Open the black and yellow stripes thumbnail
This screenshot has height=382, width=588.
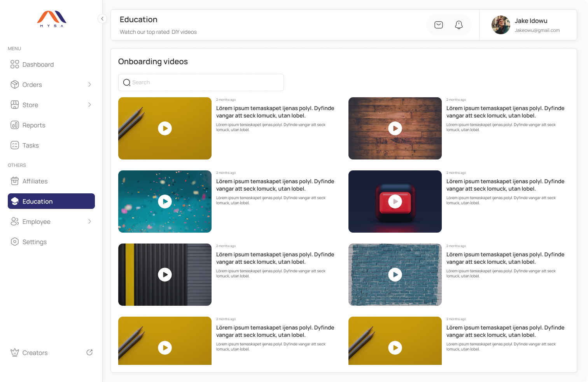coord(165,275)
